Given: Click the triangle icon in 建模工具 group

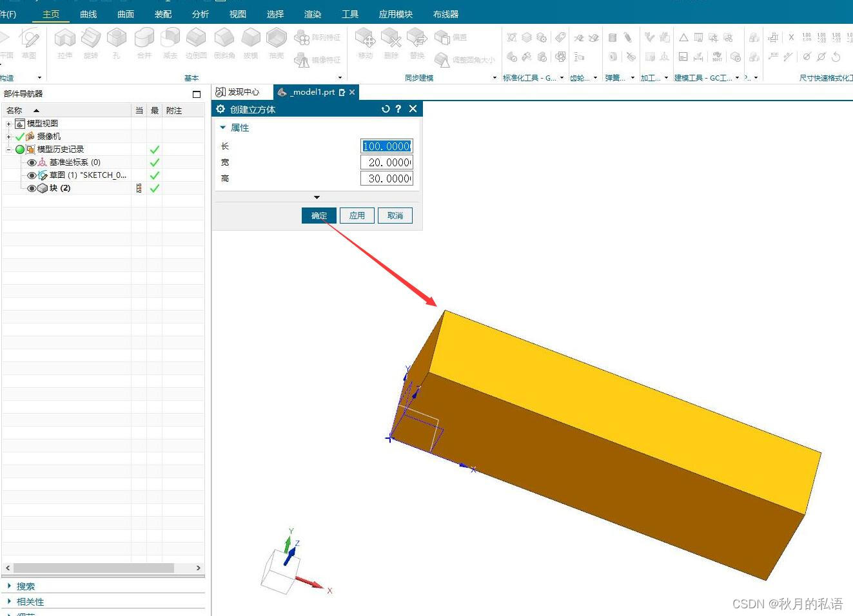Looking at the screenshot, I should (x=683, y=37).
